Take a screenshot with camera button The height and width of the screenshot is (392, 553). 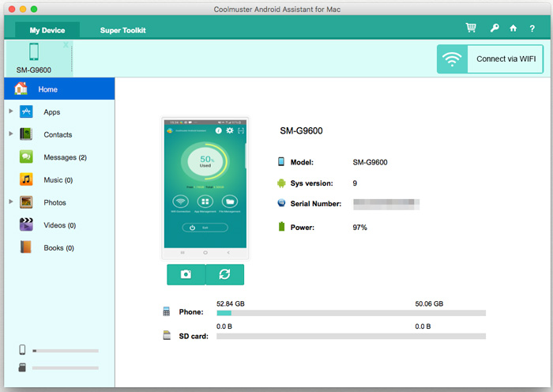pos(186,274)
